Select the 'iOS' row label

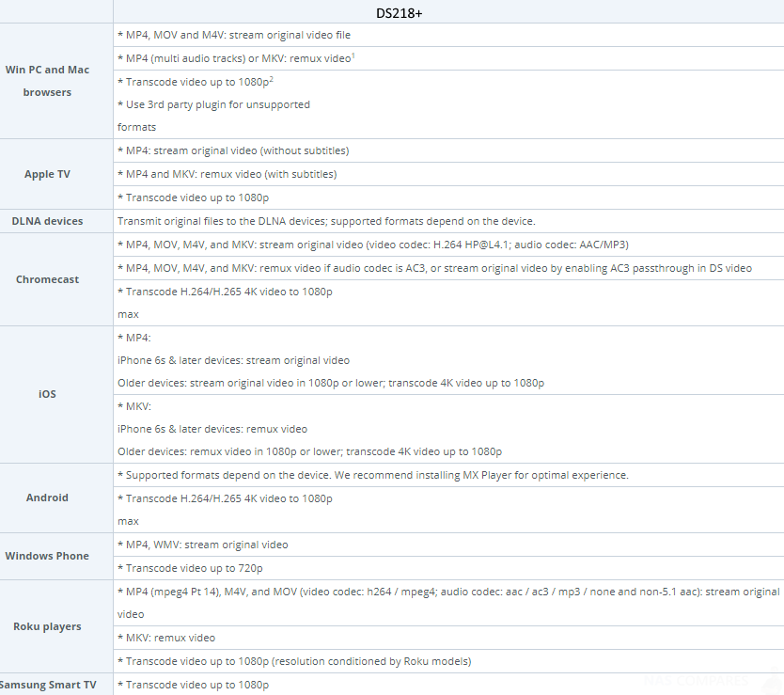[48, 394]
